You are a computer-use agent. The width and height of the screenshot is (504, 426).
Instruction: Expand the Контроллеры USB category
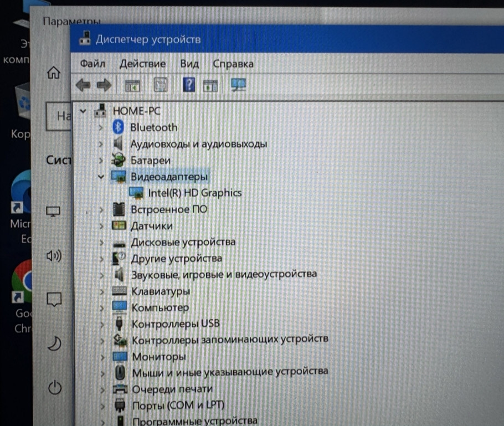(101, 324)
